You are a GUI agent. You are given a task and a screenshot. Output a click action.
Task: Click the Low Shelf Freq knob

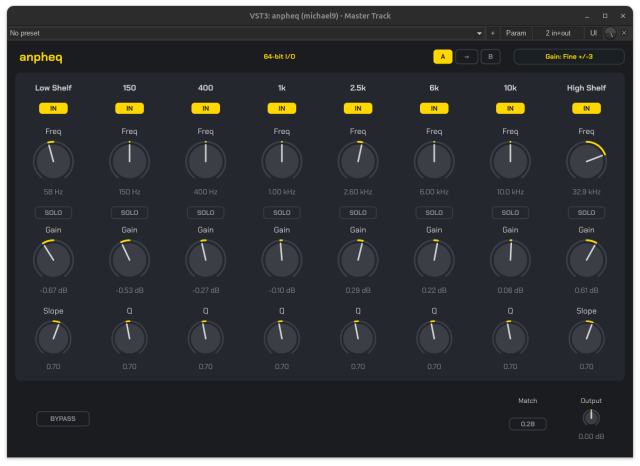click(x=53, y=161)
